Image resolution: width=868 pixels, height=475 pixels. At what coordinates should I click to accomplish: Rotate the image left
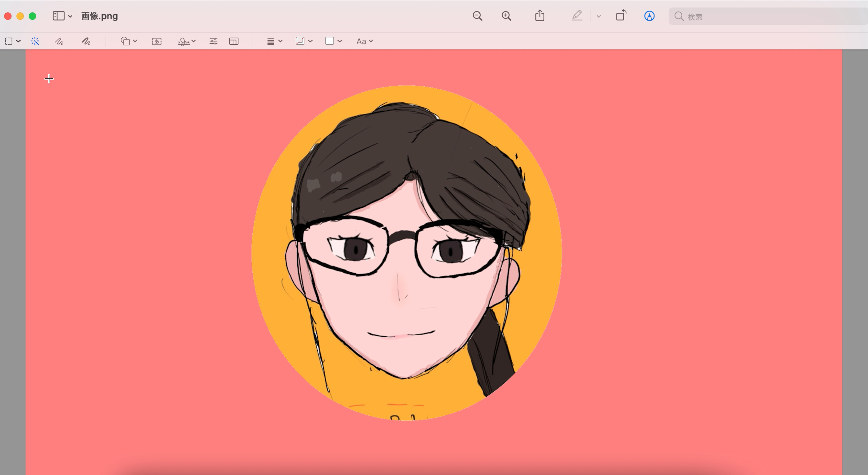click(x=621, y=16)
